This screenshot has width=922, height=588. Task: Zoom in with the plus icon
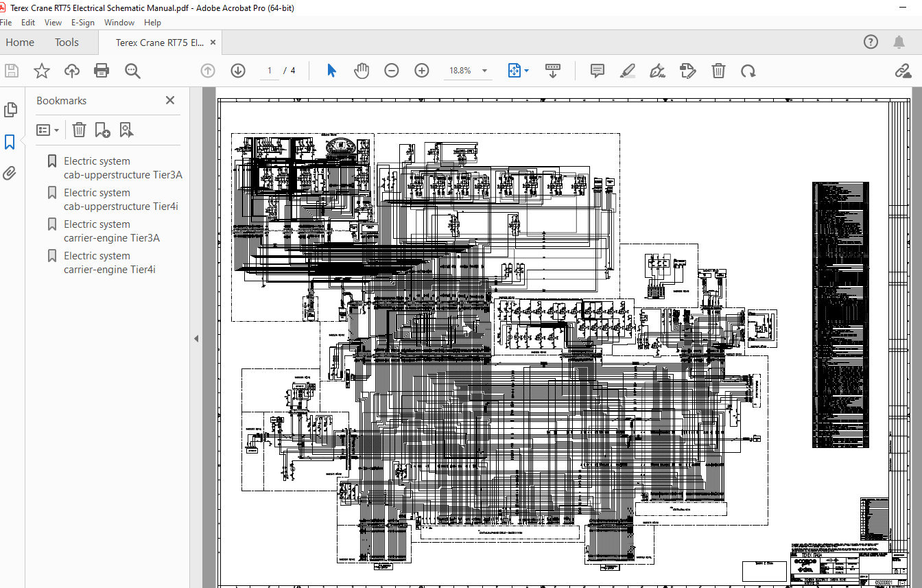click(422, 71)
